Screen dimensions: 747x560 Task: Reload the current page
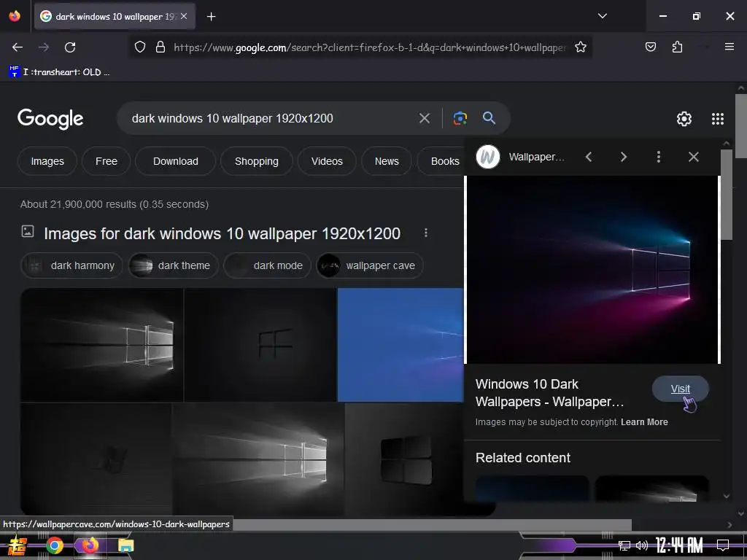click(x=70, y=47)
